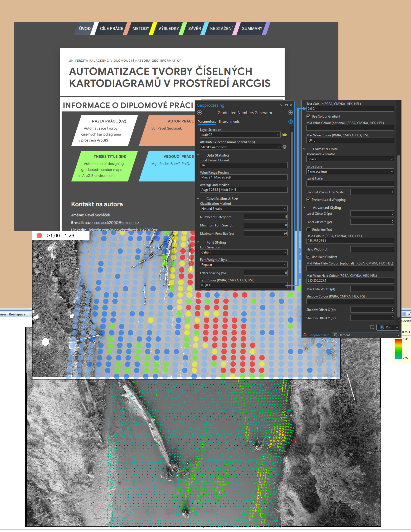Screen dimensions: 411x532
Task: Toggle Prevent Label Wrapping checkbox
Action: [x=308, y=200]
